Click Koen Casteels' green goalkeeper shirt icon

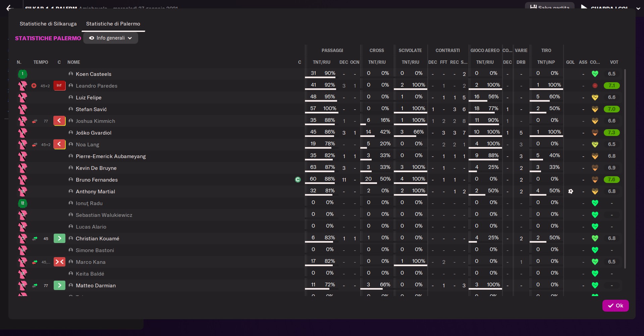pyautogui.click(x=22, y=74)
